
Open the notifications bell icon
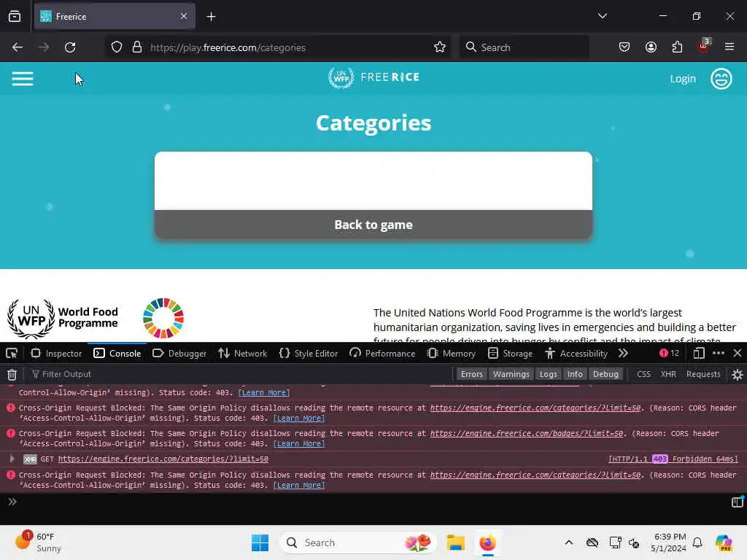(x=697, y=542)
